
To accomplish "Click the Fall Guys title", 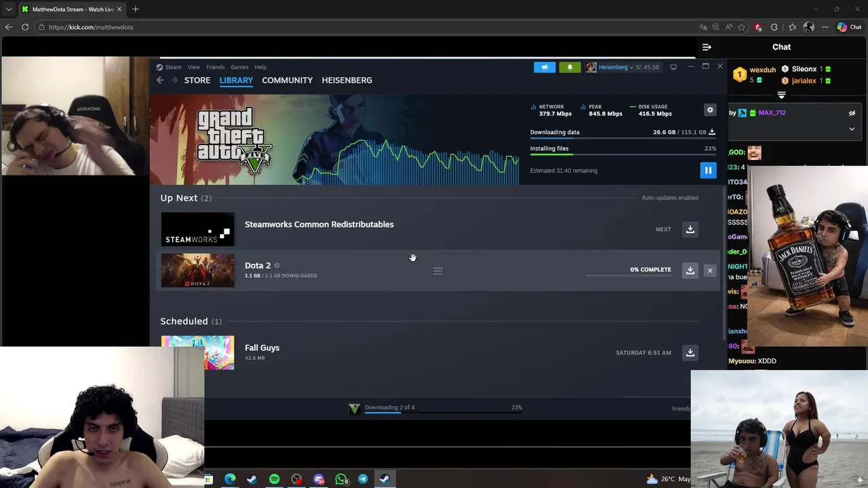I will tap(262, 348).
